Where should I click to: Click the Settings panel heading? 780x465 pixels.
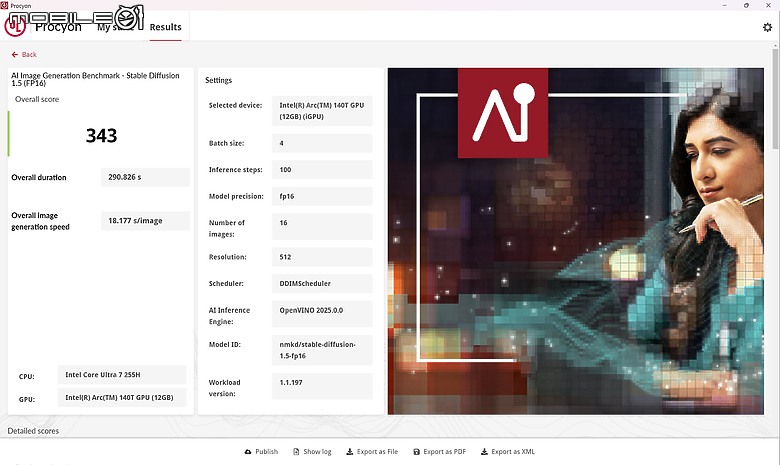click(x=218, y=80)
